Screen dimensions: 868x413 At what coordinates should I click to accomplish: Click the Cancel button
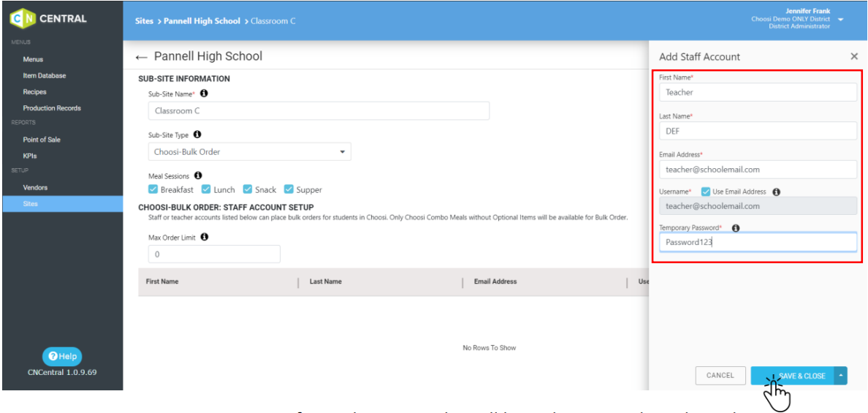coord(720,375)
